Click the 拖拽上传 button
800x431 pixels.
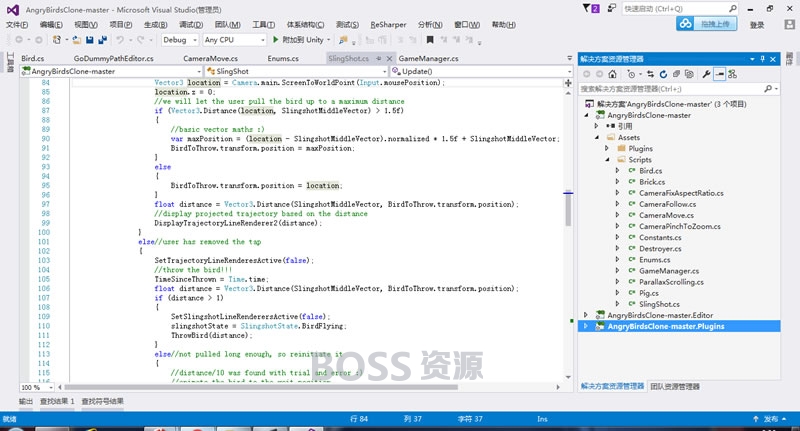[707, 24]
